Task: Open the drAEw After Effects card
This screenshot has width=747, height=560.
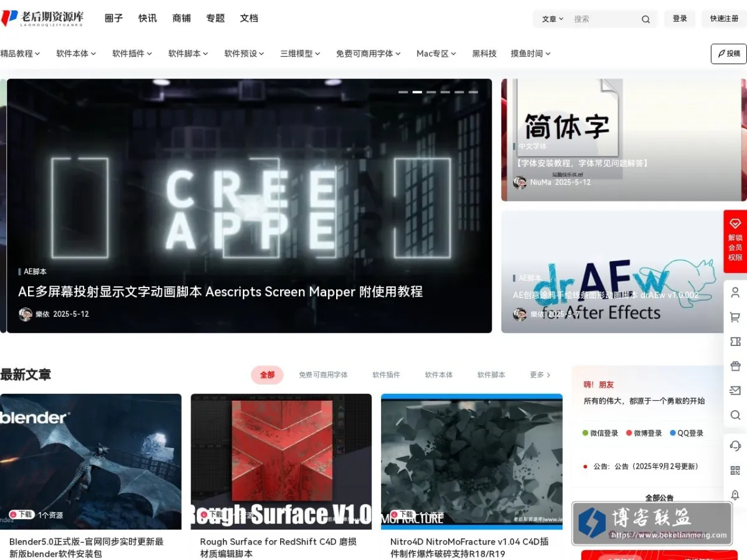Action: pyautogui.click(x=611, y=272)
